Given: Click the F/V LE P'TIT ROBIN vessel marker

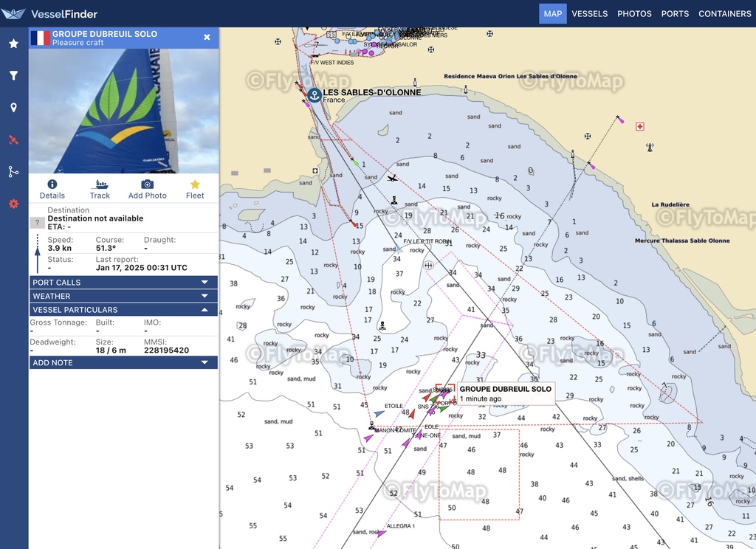Looking at the screenshot, I should 399,249.
